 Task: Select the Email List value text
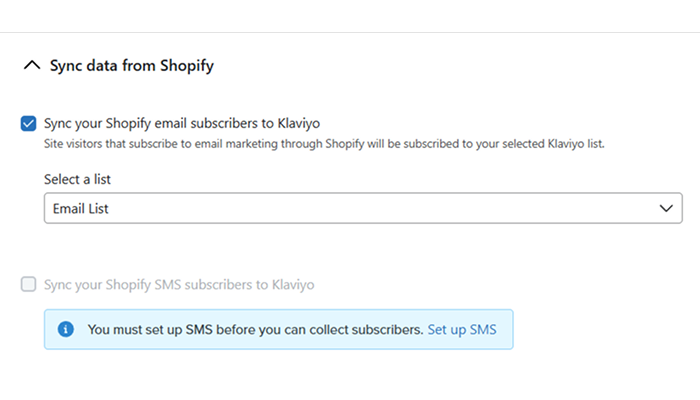pyautogui.click(x=81, y=208)
